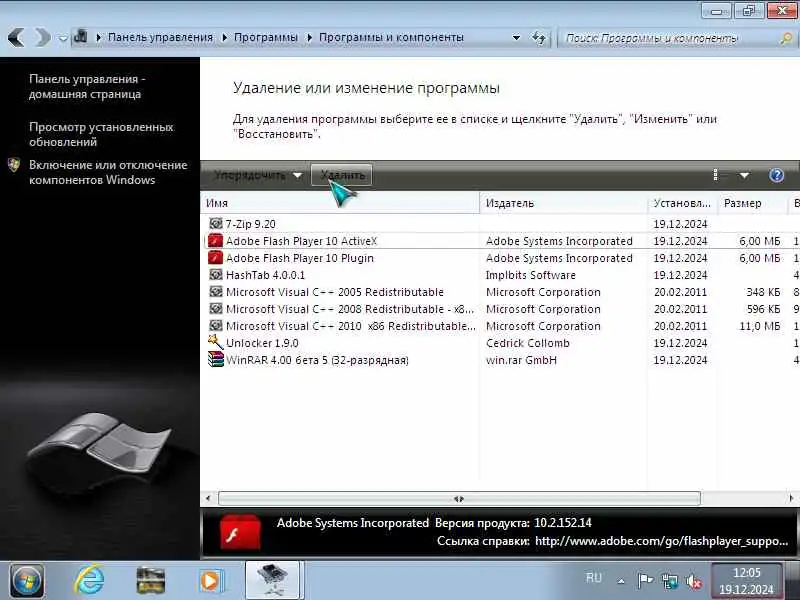Click the Control Panel icon in the address bar
This screenshot has width=800, height=600.
(x=81, y=37)
